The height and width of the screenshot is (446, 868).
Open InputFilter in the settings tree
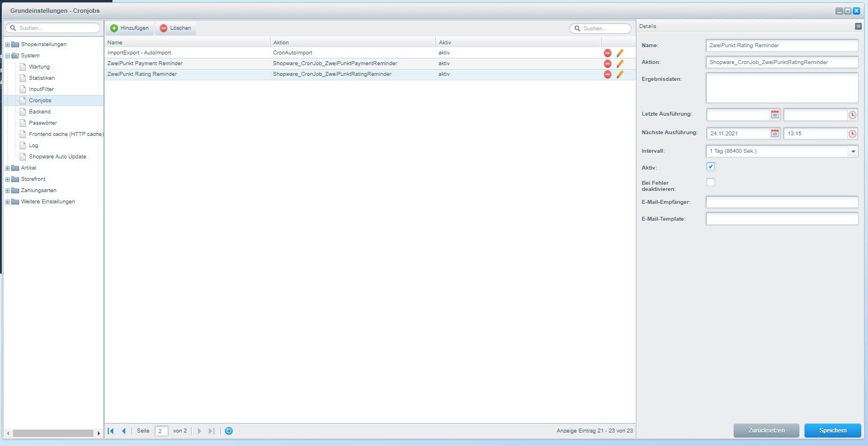point(41,89)
